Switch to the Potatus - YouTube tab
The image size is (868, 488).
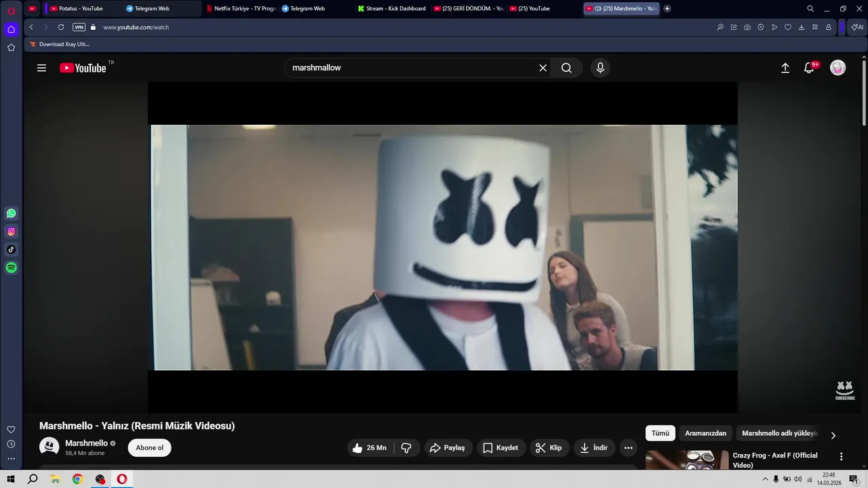80,9
